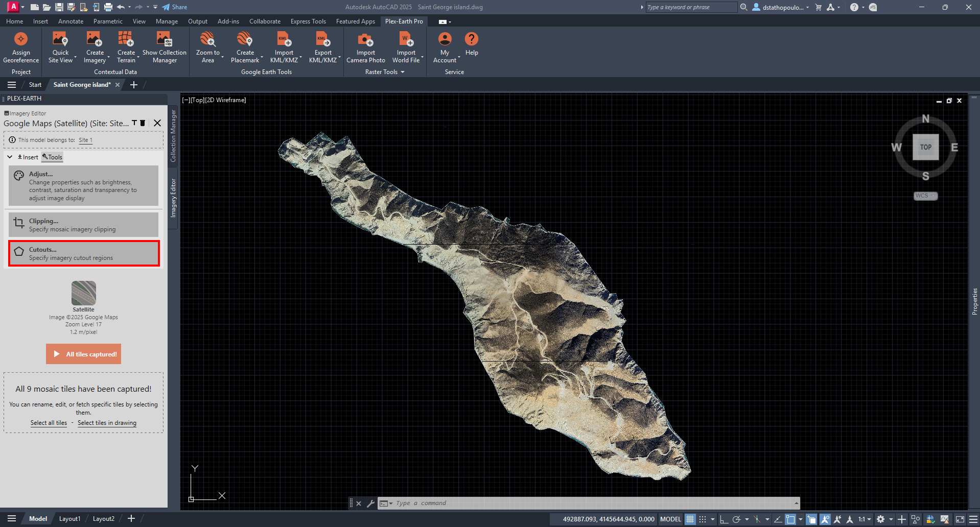Open the Featured Apps ribbon tab
The image size is (980, 527).
coord(355,21)
